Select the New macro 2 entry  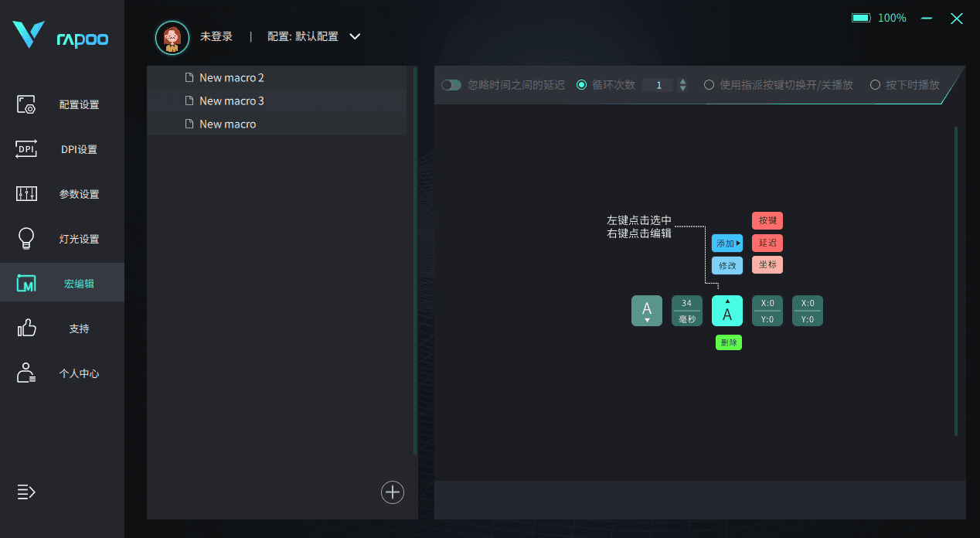(x=231, y=77)
